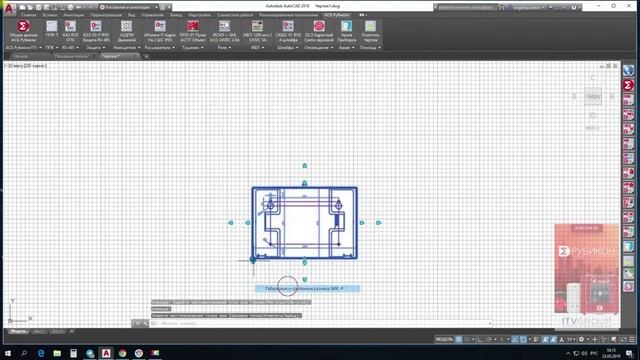This screenshot has height=360, width=640.
Task: Open the AutoCAD application menu logo
Action: (9, 8)
